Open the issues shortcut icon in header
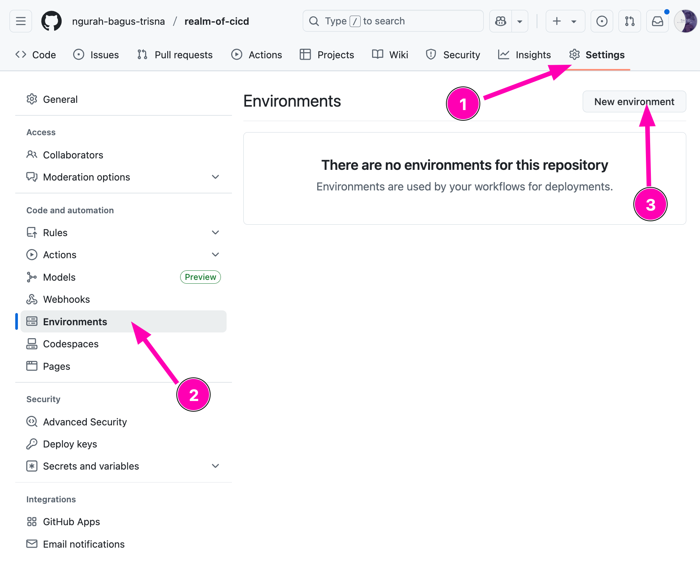The width and height of the screenshot is (700, 588). pos(602,21)
